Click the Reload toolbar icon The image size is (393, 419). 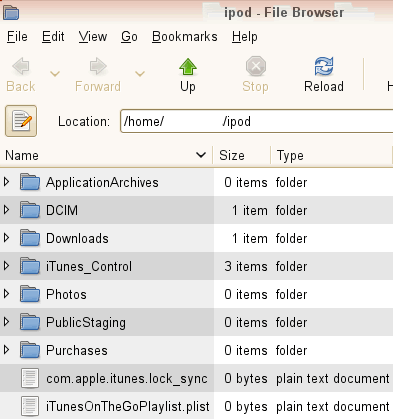click(x=324, y=66)
